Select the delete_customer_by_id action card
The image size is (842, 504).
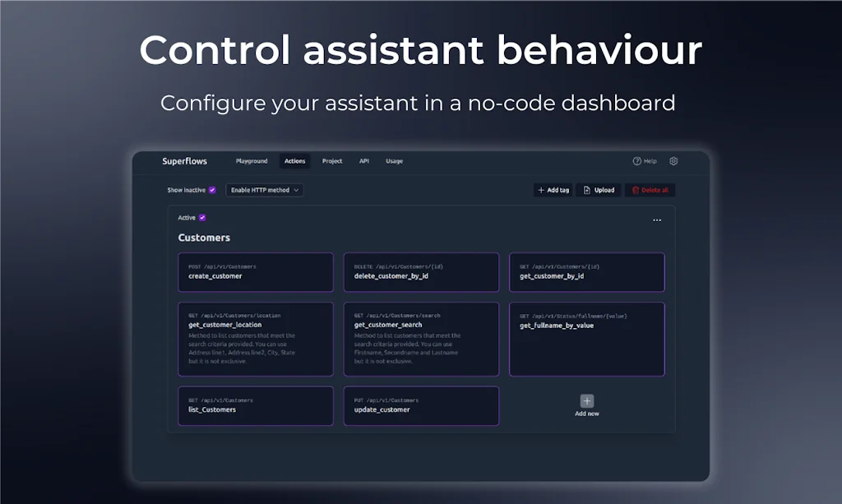click(x=421, y=272)
